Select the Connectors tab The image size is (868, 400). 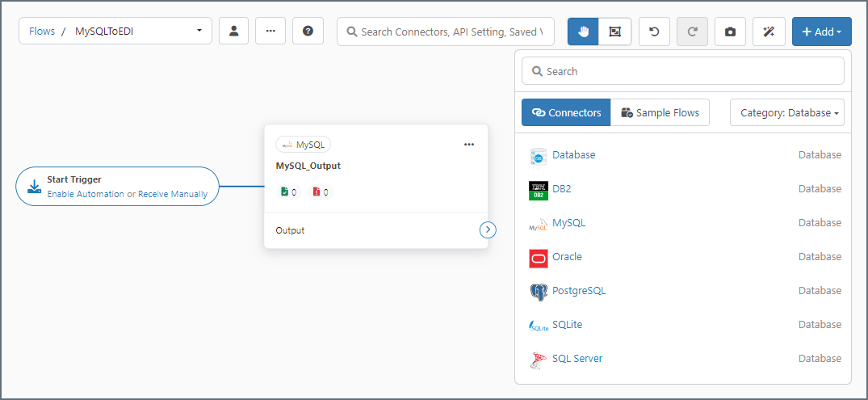566,113
